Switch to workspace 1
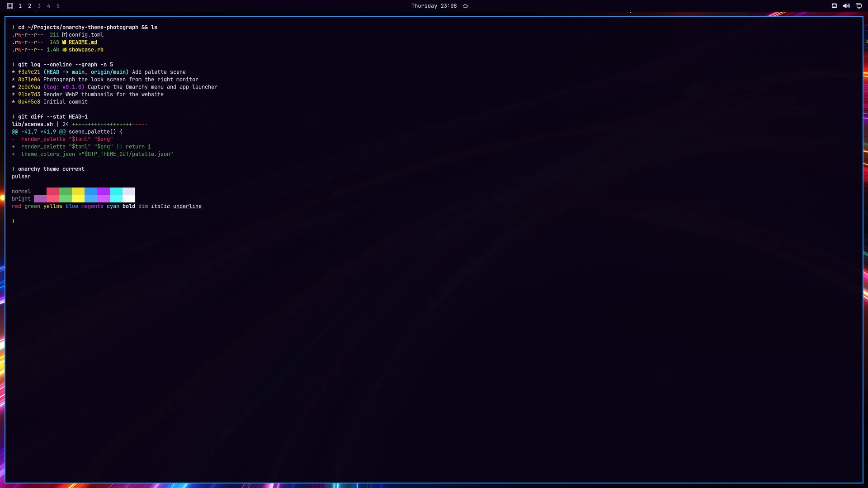The height and width of the screenshot is (488, 868). [20, 6]
